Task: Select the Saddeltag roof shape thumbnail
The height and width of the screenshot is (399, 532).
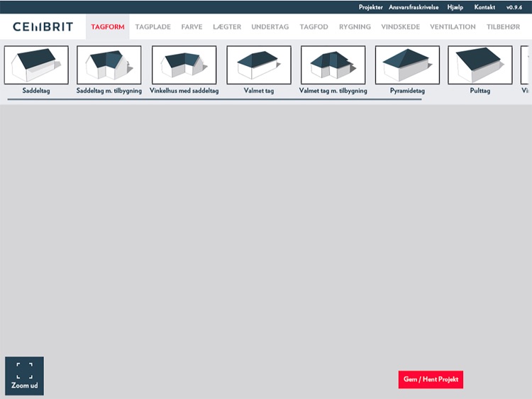Action: [36, 65]
